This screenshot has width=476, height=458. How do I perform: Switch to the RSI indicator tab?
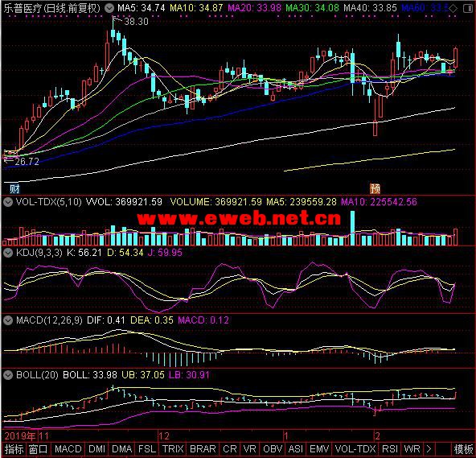pos(389,449)
